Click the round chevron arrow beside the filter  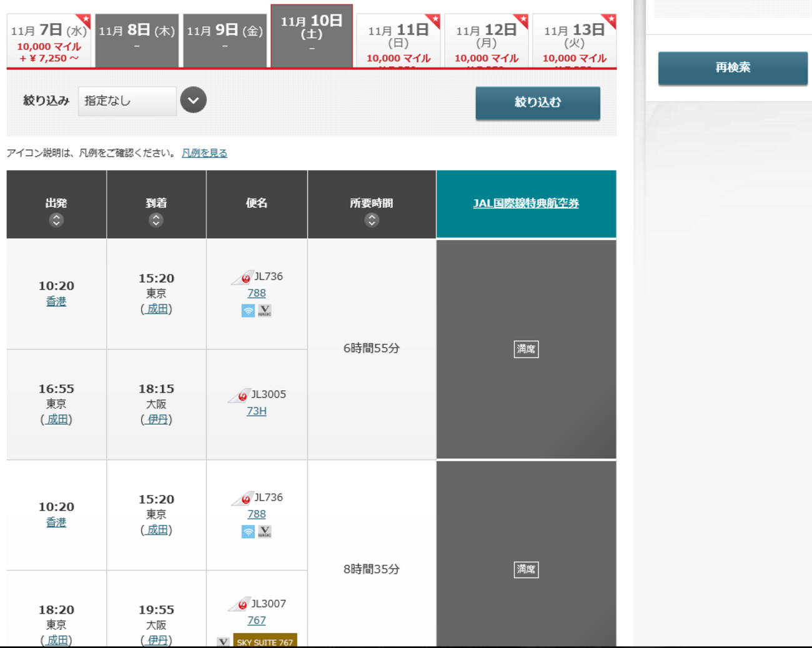tap(194, 100)
